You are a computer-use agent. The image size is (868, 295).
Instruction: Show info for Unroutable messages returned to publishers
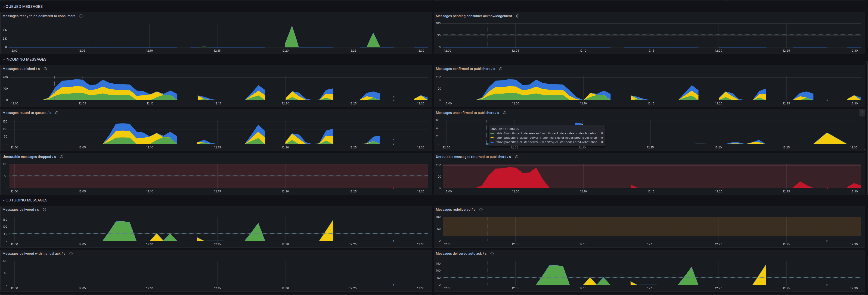click(516, 157)
